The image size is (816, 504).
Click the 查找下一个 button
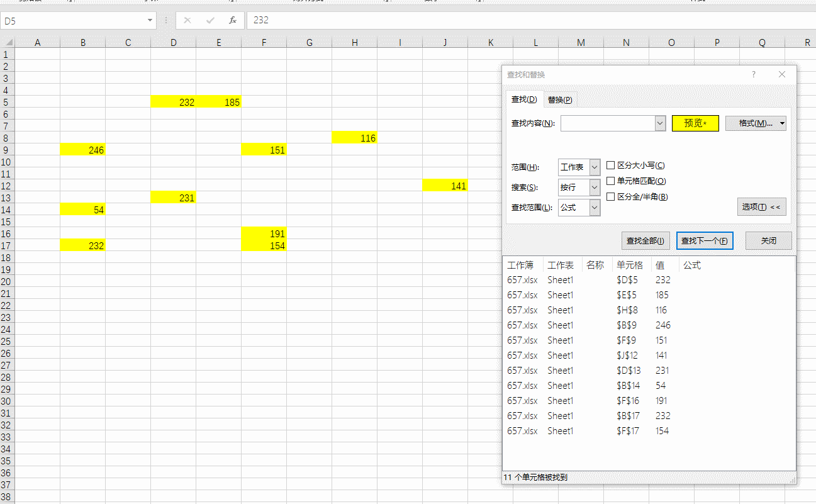705,241
